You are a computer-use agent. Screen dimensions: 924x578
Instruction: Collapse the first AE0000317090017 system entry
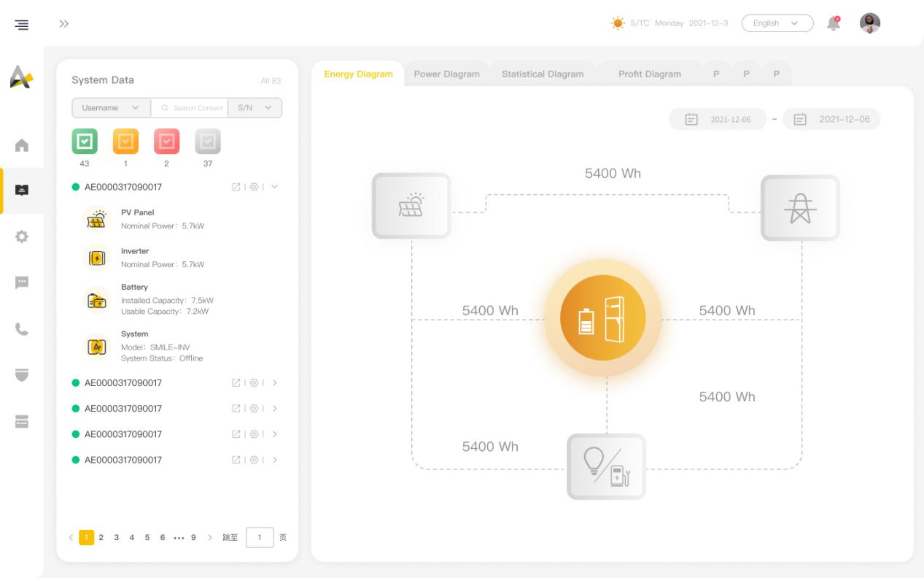pos(275,187)
